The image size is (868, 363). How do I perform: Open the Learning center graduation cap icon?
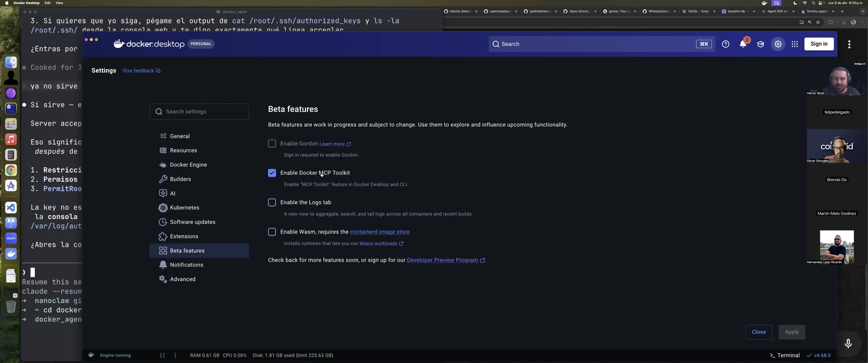pos(761,44)
